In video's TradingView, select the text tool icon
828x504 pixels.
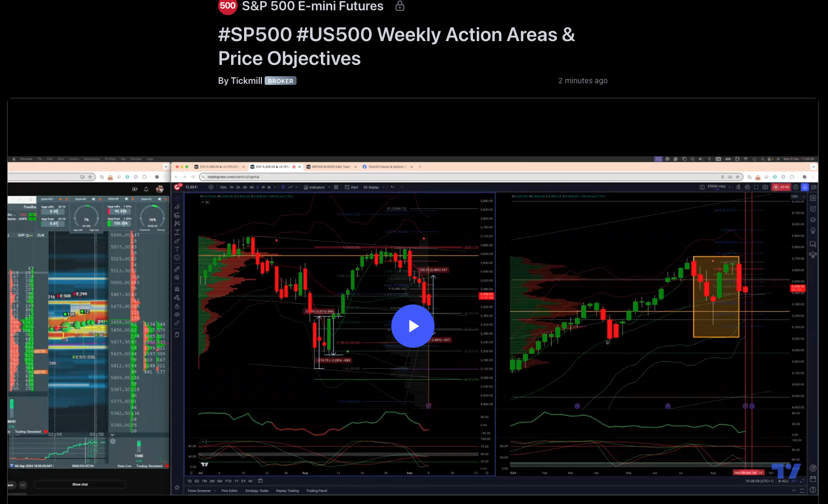coord(177,249)
